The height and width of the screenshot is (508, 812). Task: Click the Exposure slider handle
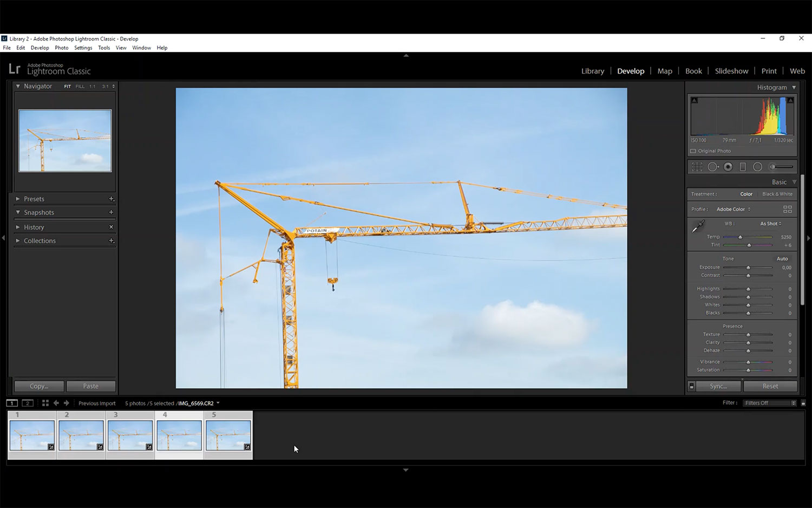pyautogui.click(x=748, y=268)
